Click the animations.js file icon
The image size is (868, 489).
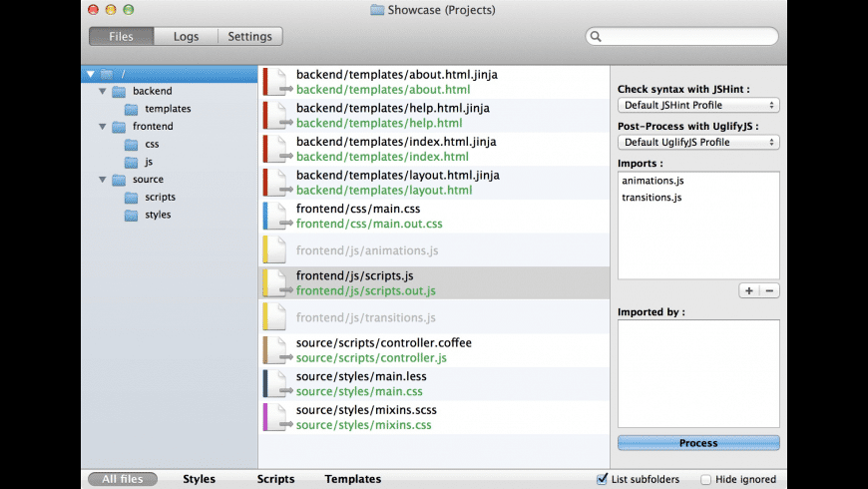pos(275,249)
